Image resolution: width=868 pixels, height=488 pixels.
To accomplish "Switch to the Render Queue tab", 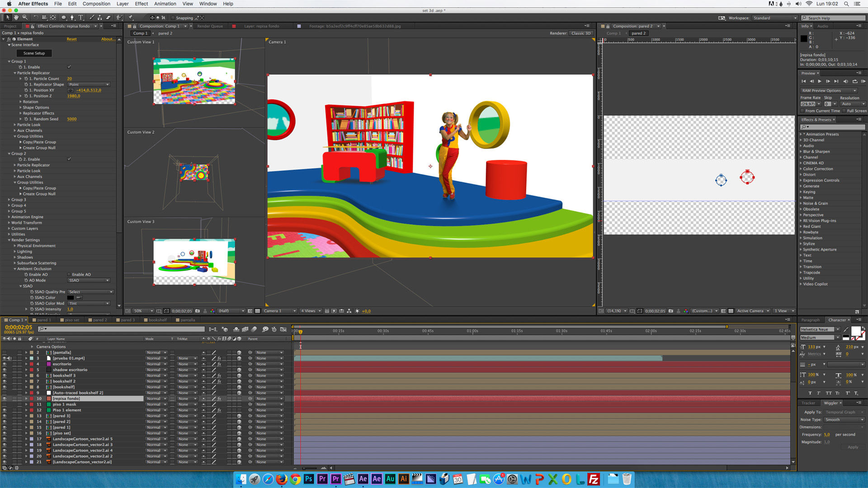I will point(210,26).
